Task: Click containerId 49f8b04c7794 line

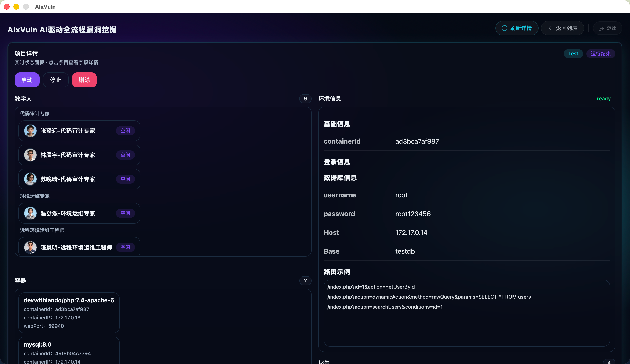Action: click(57, 354)
